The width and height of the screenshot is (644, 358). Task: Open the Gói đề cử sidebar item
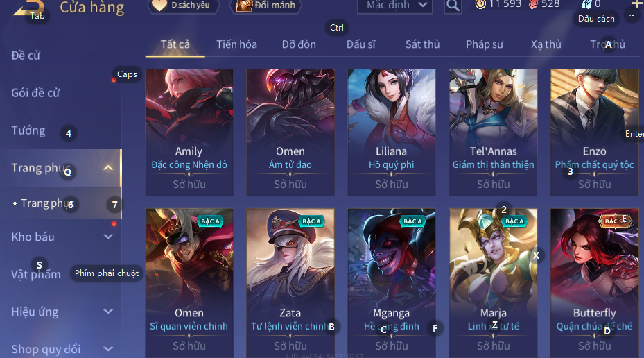click(x=36, y=93)
